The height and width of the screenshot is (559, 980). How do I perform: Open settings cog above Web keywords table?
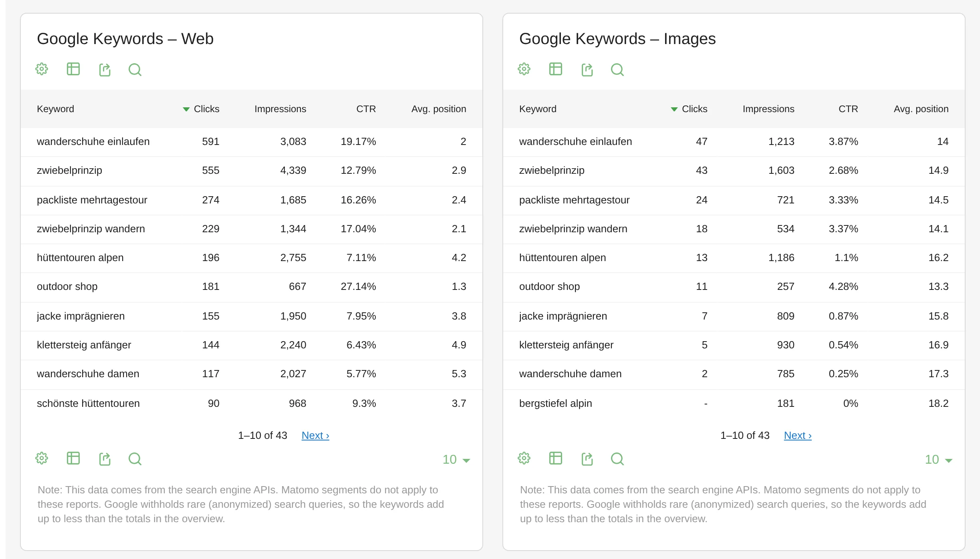[42, 69]
